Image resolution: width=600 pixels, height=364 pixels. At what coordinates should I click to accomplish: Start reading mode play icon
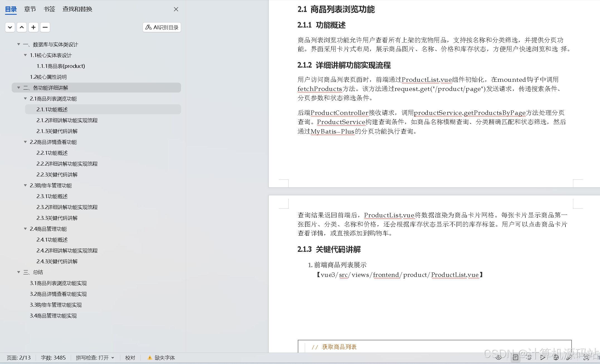(543, 357)
